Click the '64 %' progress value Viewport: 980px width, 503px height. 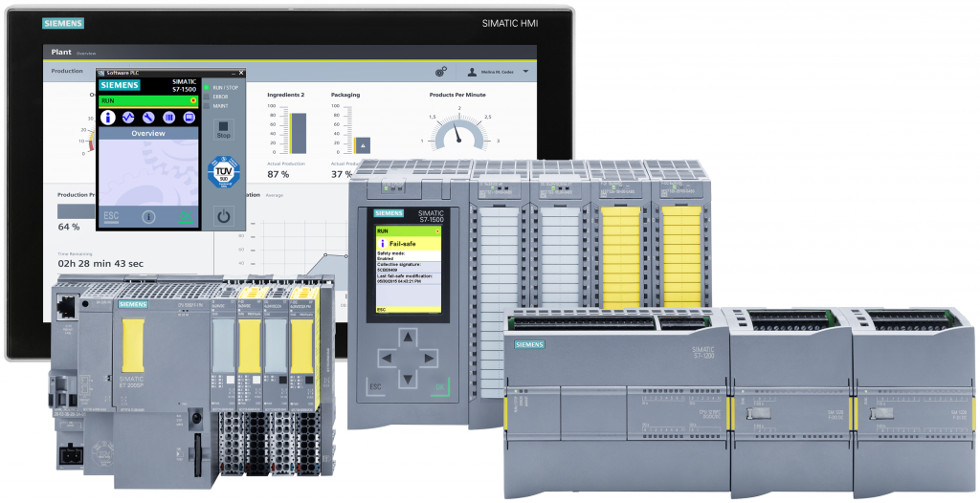pyautogui.click(x=69, y=227)
